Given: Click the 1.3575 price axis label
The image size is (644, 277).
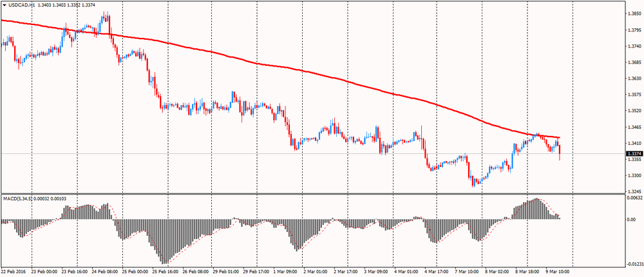Looking at the screenshot, I should tap(635, 95).
